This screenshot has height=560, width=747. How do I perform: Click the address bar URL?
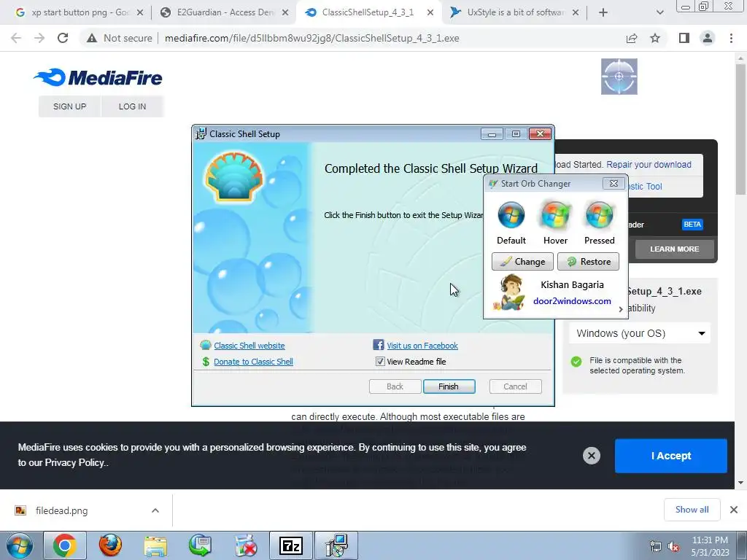312,38
